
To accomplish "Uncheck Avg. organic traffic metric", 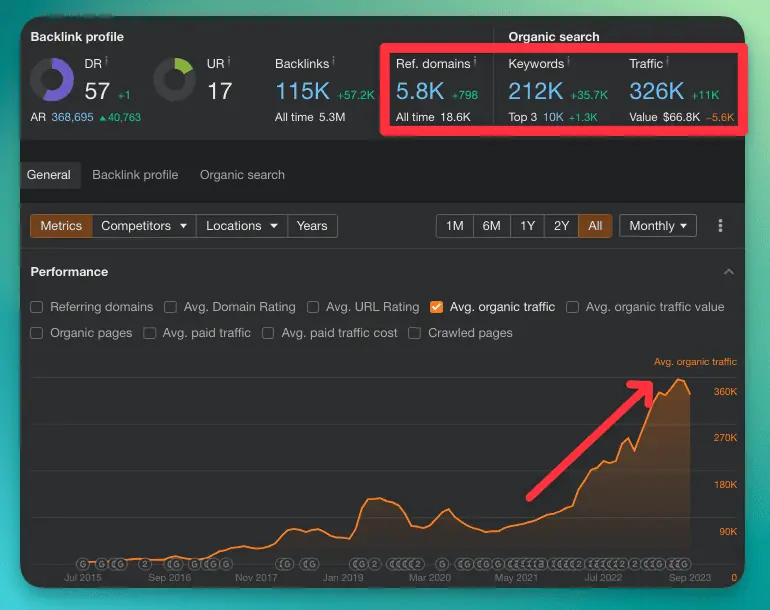I will [437, 307].
